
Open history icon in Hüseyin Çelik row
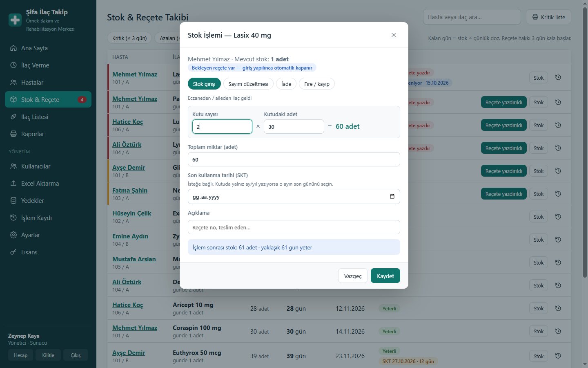pyautogui.click(x=558, y=217)
